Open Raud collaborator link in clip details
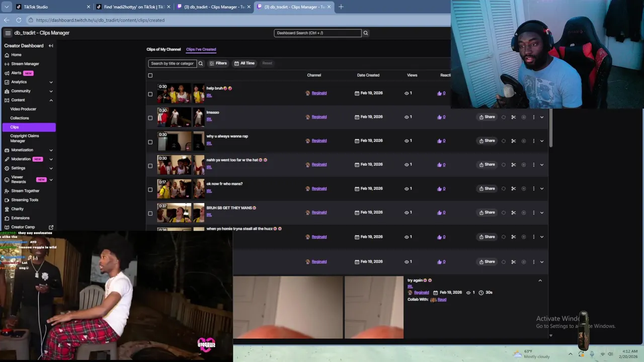Viewport: 644px width, 362px height. (442, 300)
